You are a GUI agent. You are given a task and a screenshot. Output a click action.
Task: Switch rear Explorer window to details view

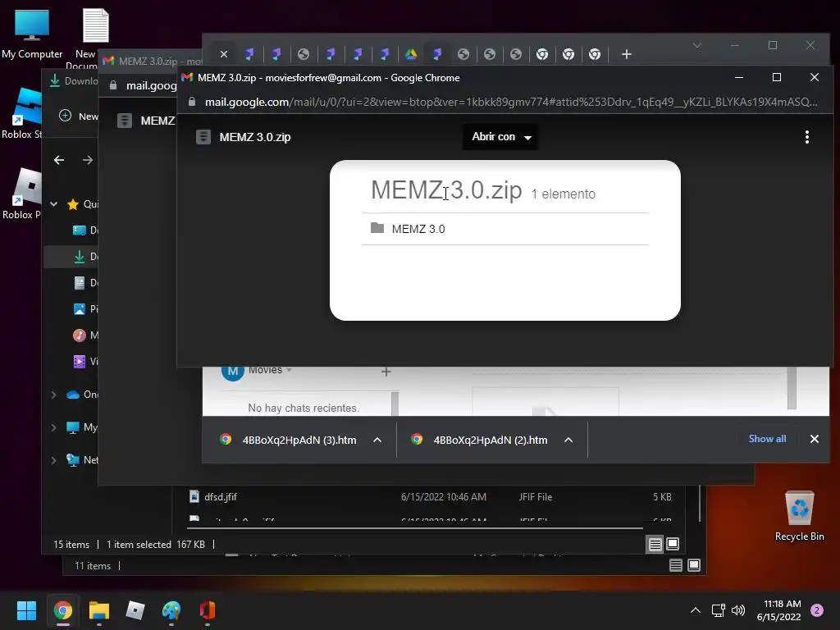[676, 565]
